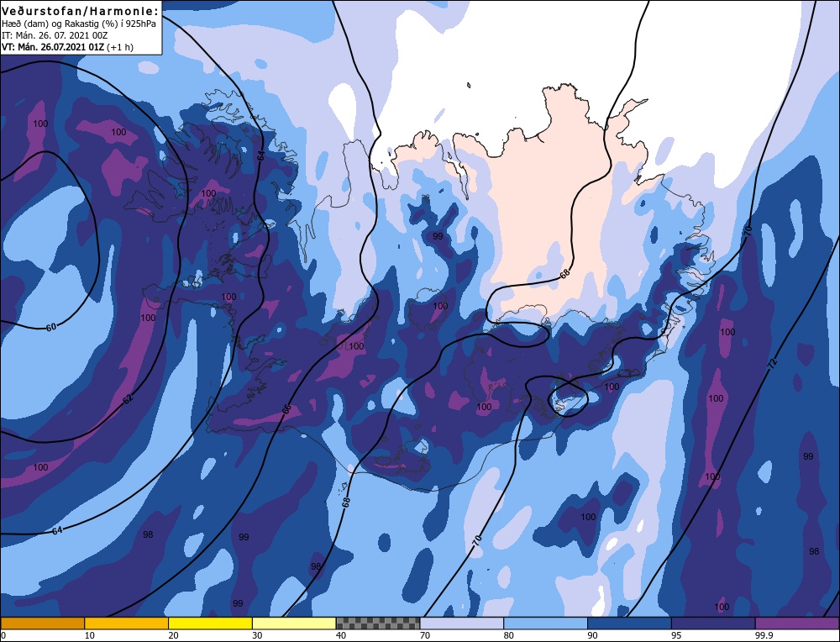This screenshot has height=642, width=840.
Task: Click the '30' legend tick label
Action: [257, 635]
